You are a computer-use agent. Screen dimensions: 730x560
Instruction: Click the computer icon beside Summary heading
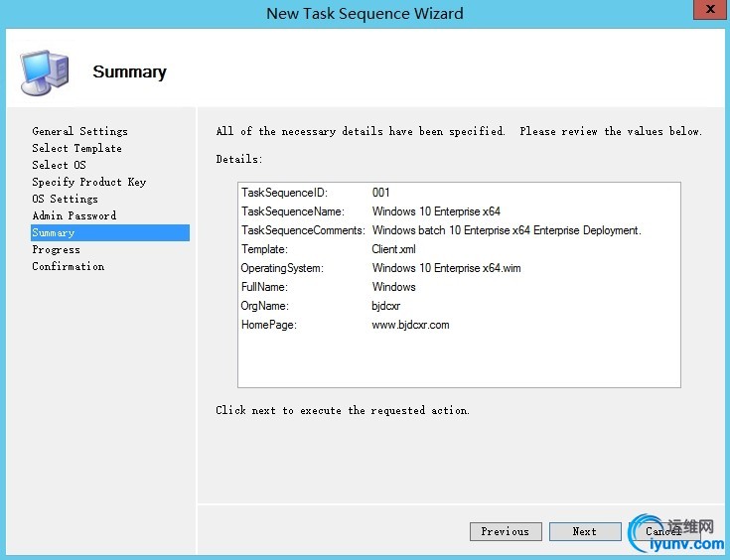45,71
